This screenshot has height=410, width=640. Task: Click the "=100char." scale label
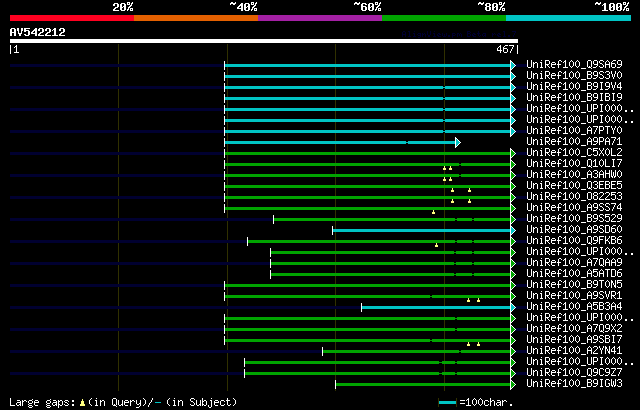pyautogui.click(x=486, y=403)
